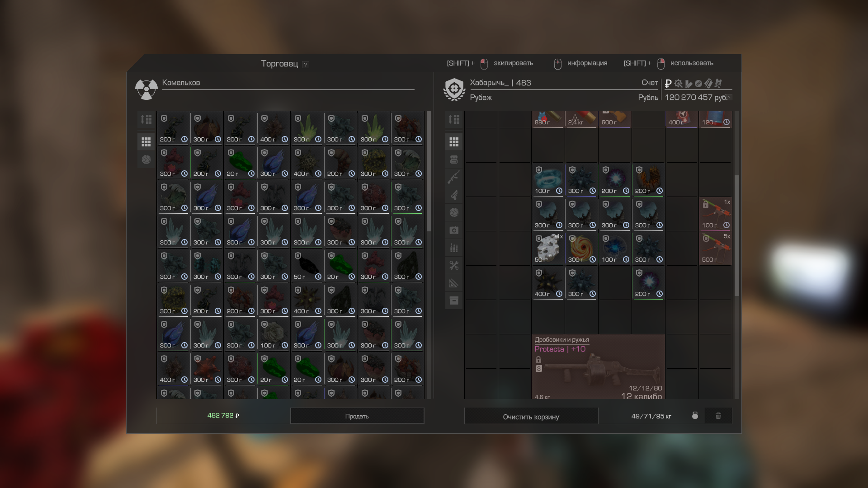
Task: Filter player inventory by rifle weapons
Action: pyautogui.click(x=454, y=177)
